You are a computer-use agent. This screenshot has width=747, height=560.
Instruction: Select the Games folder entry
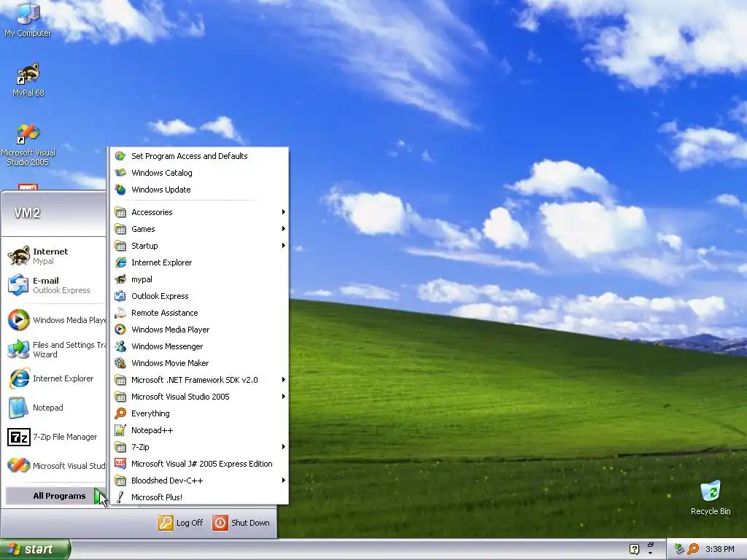tap(199, 229)
